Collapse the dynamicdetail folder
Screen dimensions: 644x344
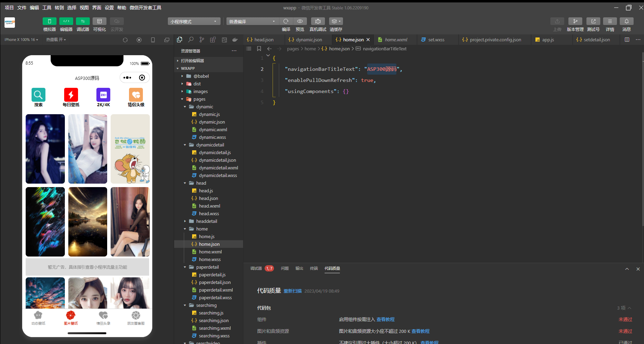coord(185,145)
